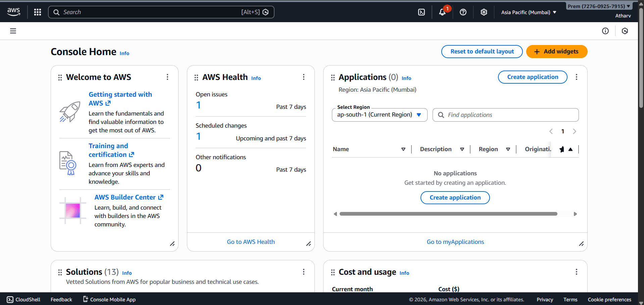Open Solutions widget options menu
Viewport: 644px width, 305px height.
(304, 272)
